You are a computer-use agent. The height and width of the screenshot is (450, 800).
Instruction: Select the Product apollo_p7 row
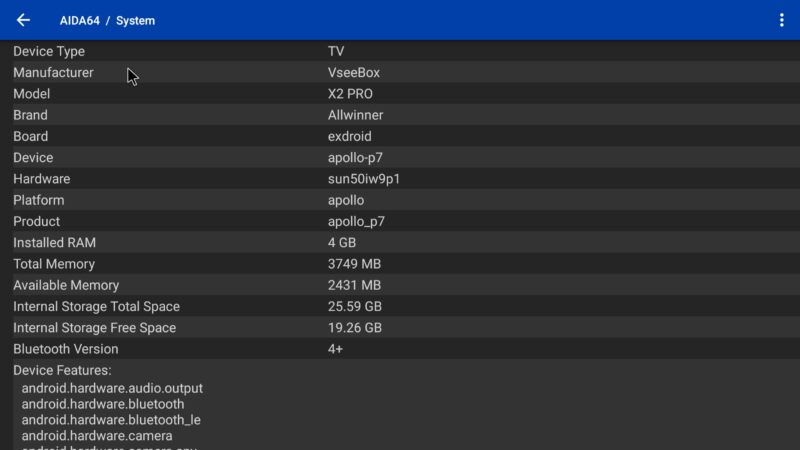point(400,221)
